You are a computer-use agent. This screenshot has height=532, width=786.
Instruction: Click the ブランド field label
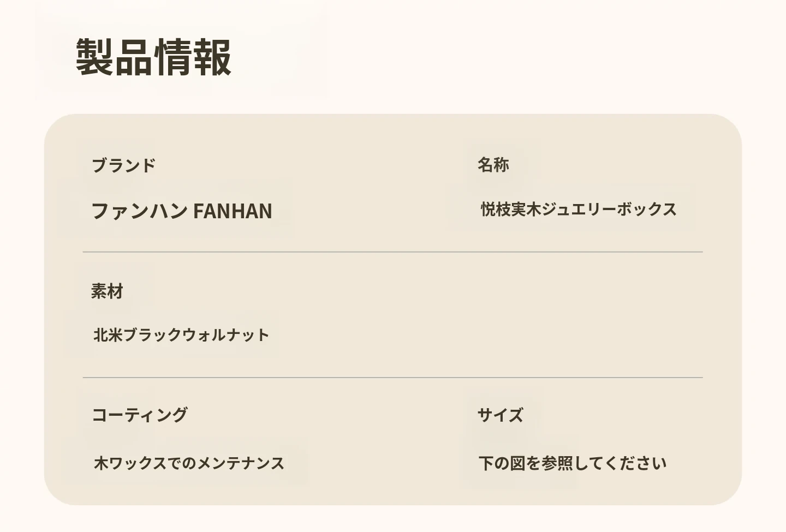(x=123, y=165)
